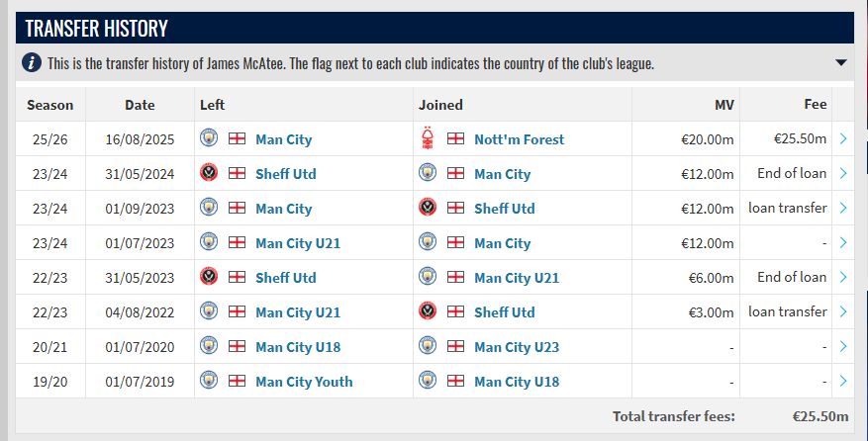
Task: Click Sheff Utd crest in 01/09/2023 Joined column
Action: [x=428, y=208]
